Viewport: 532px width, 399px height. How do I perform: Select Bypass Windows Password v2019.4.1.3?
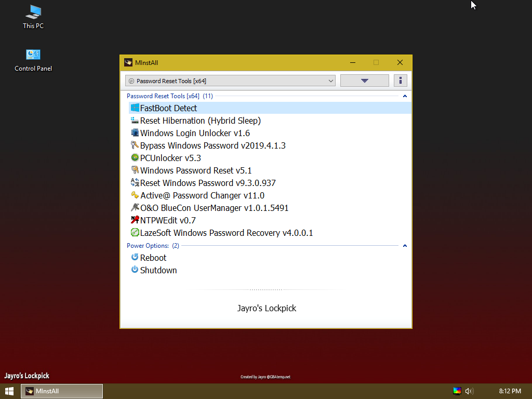click(270, 145)
